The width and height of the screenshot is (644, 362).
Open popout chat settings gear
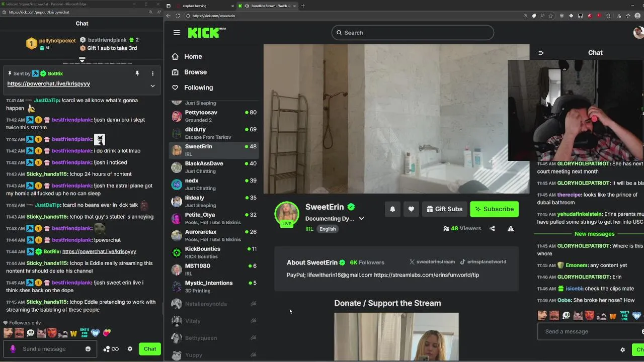click(130, 349)
